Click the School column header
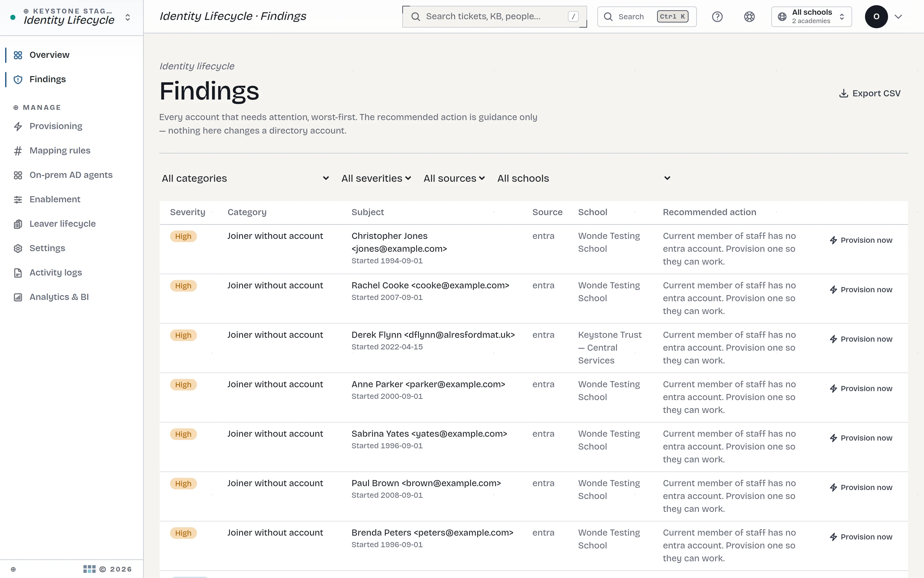Viewport: 924px width, 578px height. (x=592, y=213)
